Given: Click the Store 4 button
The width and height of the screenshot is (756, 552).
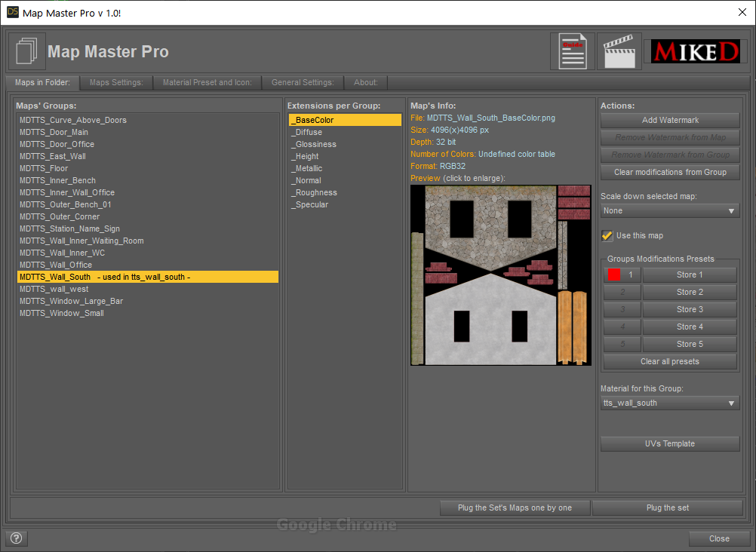Looking at the screenshot, I should 690,327.
